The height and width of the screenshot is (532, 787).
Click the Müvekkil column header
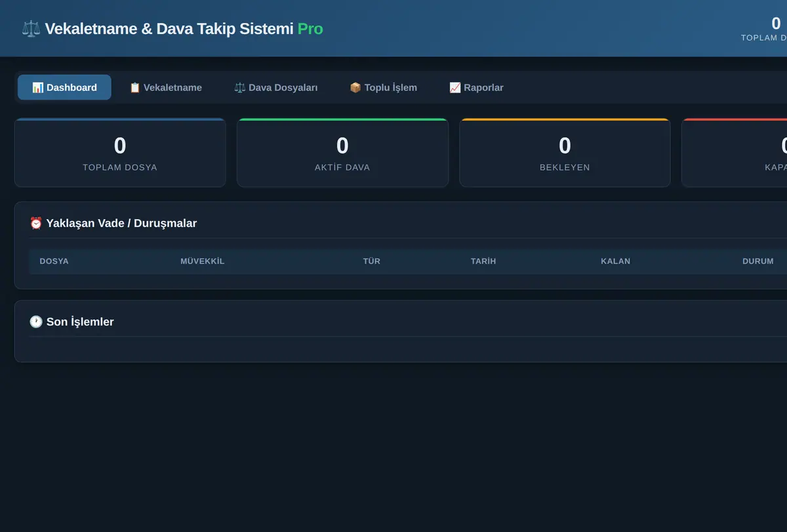click(x=203, y=261)
